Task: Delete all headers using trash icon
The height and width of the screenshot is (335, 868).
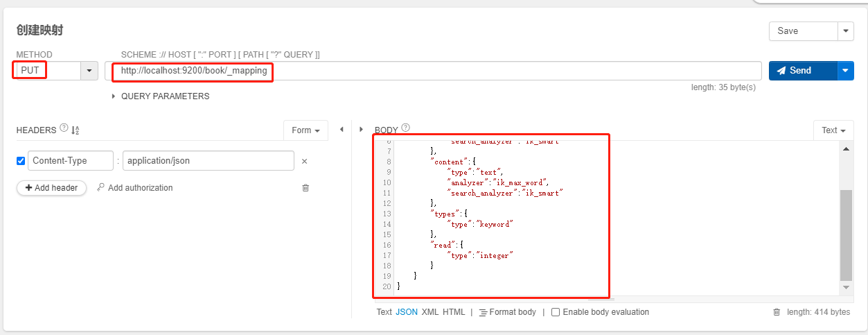Action: pos(305,188)
